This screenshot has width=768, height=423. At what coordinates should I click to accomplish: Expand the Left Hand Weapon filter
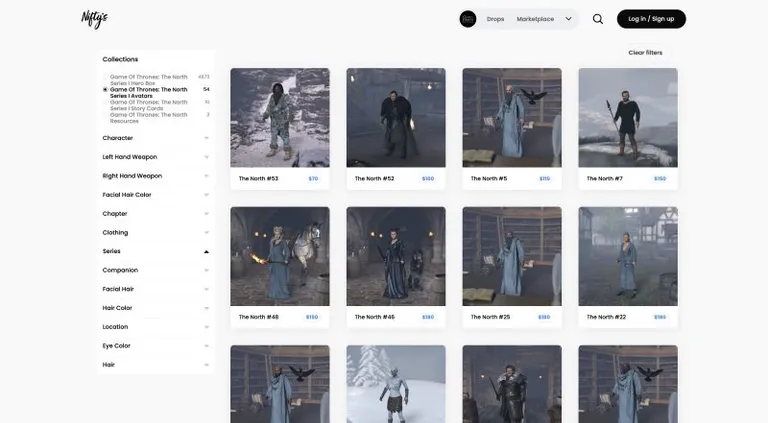(x=156, y=157)
